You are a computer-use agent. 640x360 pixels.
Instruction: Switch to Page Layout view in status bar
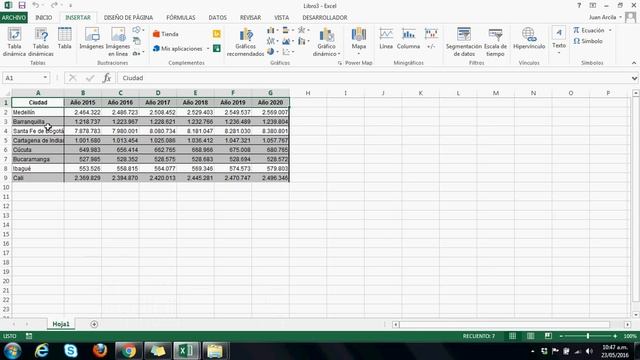pos(530,336)
